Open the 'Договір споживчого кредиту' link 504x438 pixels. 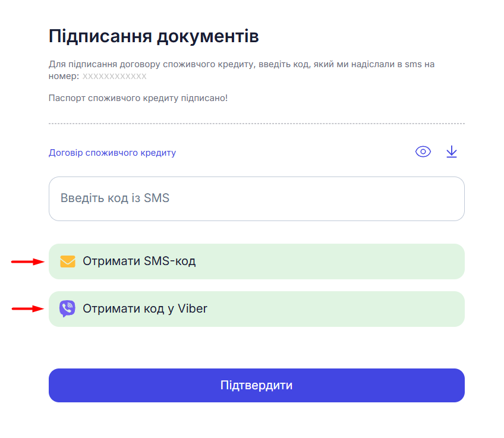(x=112, y=153)
